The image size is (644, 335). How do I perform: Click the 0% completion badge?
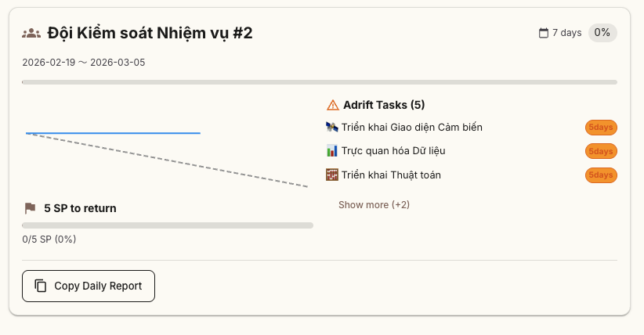tap(602, 33)
